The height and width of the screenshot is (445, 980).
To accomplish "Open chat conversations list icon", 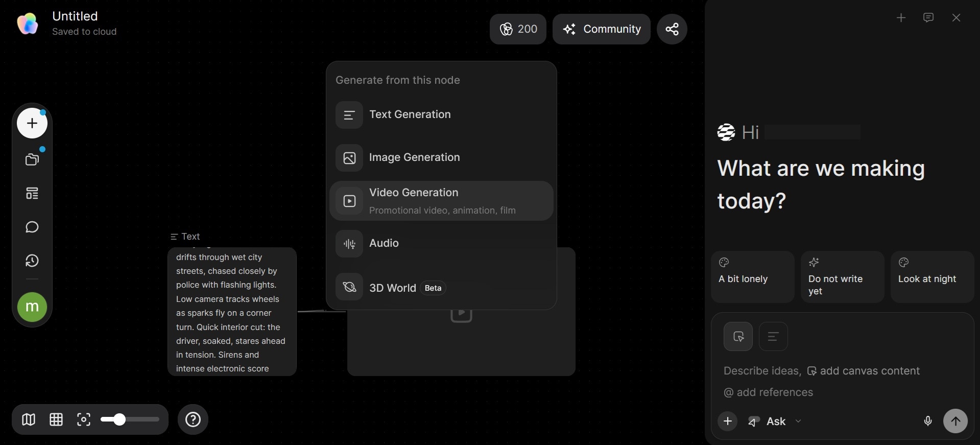I will [x=928, y=18].
